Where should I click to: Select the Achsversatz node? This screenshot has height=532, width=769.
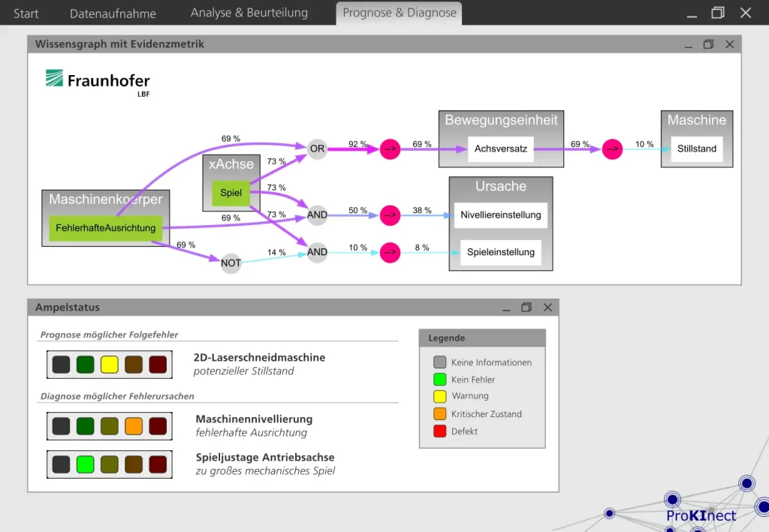[501, 149]
